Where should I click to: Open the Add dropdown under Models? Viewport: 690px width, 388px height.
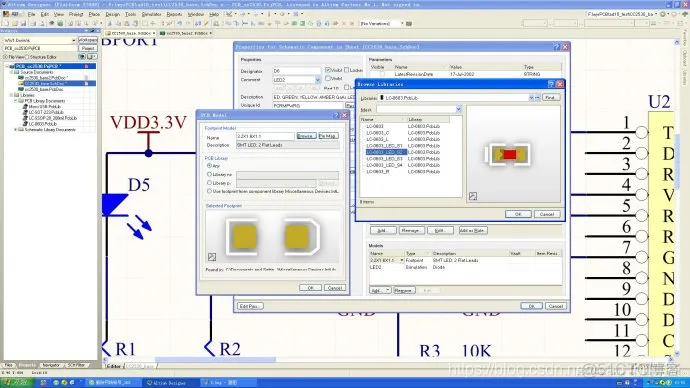(388, 290)
